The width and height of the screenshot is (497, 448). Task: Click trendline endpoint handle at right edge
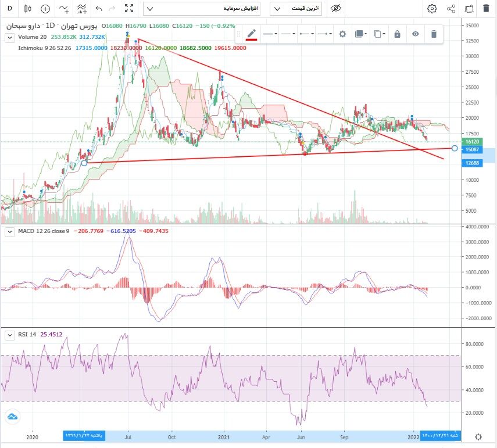click(454, 148)
